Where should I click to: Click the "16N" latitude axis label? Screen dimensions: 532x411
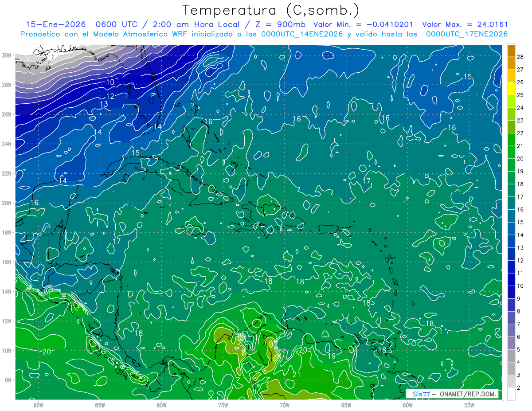(6, 262)
